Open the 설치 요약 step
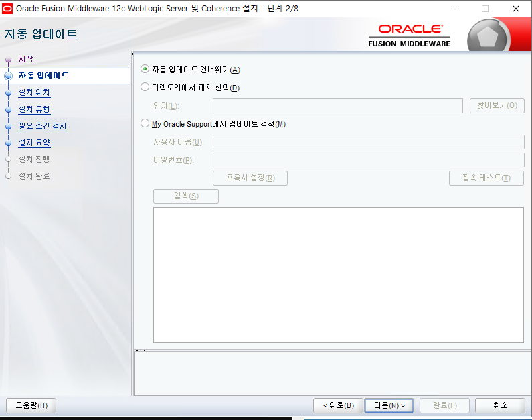The width and height of the screenshot is (532, 420). (34, 143)
